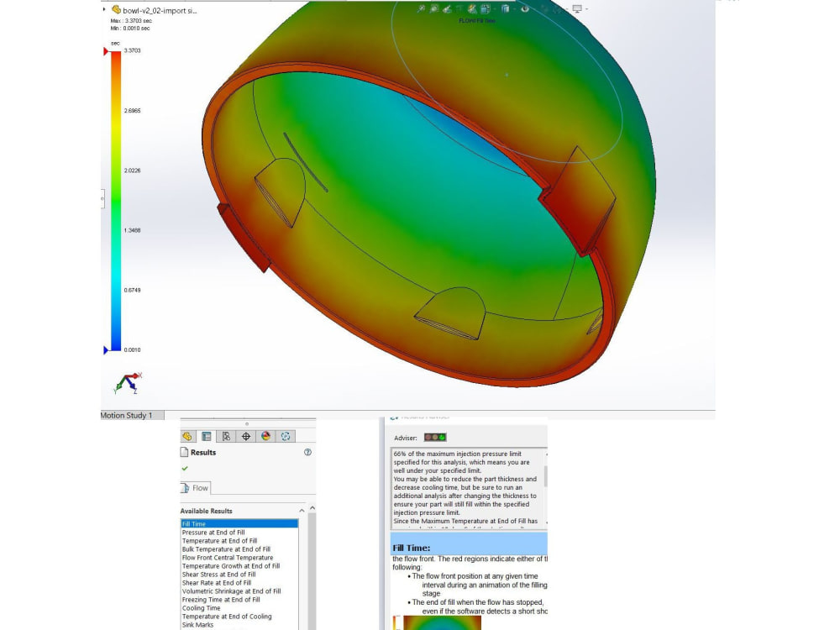Click the fill time thumbnail preview image

(442, 622)
